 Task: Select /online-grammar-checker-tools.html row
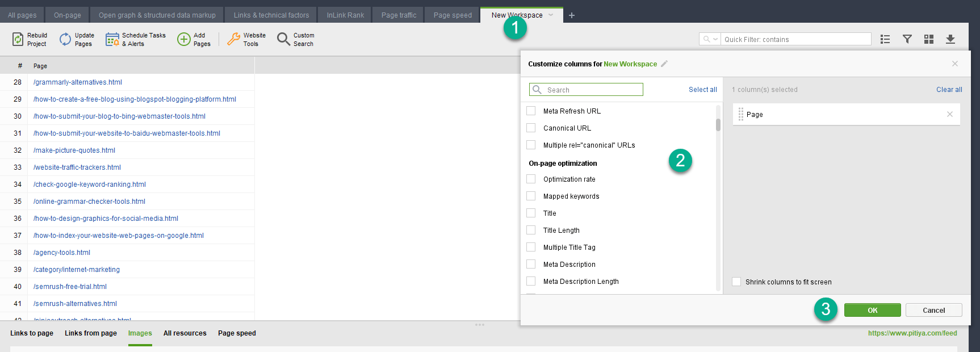[x=127, y=202]
